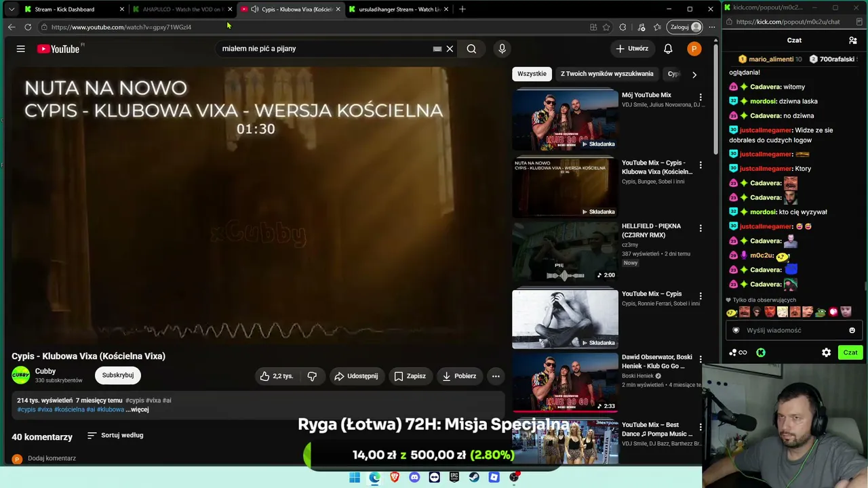Submit search with the magnifier icon
The width and height of the screenshot is (868, 488).
(x=471, y=49)
